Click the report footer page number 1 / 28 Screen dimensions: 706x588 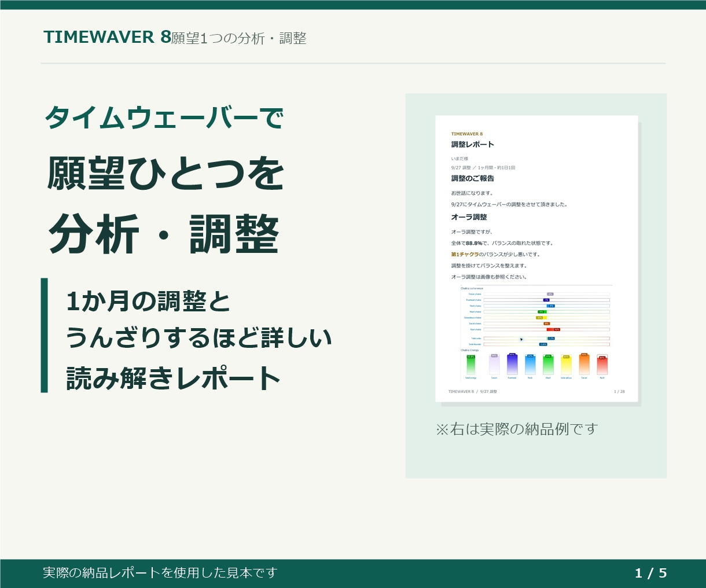[x=619, y=392]
